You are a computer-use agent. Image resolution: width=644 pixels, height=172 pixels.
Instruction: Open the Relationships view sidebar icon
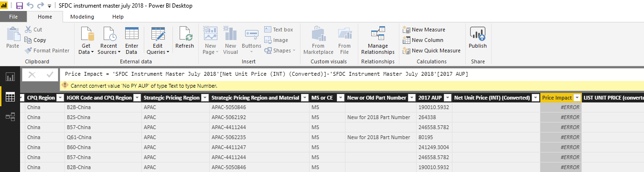(10, 117)
